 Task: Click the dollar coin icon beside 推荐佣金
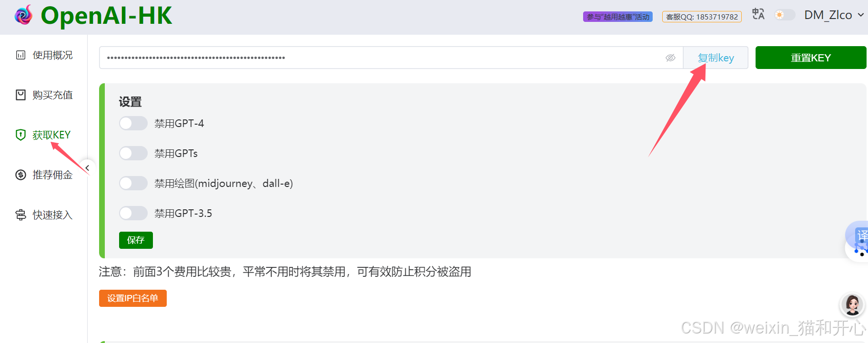click(x=20, y=175)
